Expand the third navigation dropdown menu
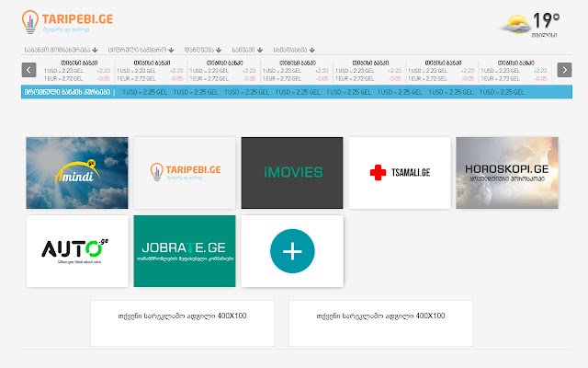588x368 pixels. pos(203,50)
